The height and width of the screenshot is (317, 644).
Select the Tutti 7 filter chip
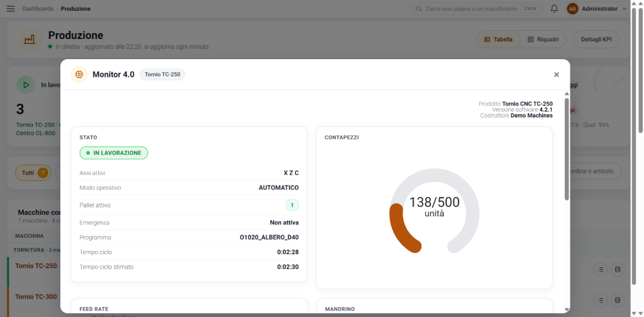(x=33, y=173)
